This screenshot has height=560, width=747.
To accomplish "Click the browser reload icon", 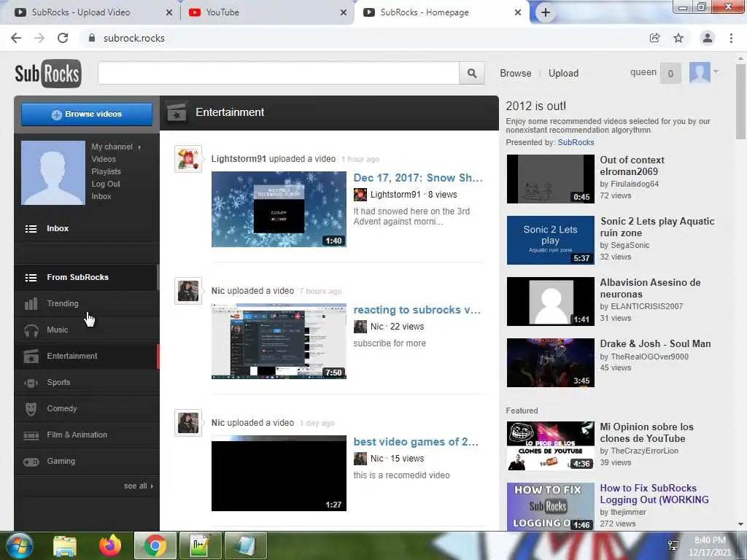I will pos(63,38).
